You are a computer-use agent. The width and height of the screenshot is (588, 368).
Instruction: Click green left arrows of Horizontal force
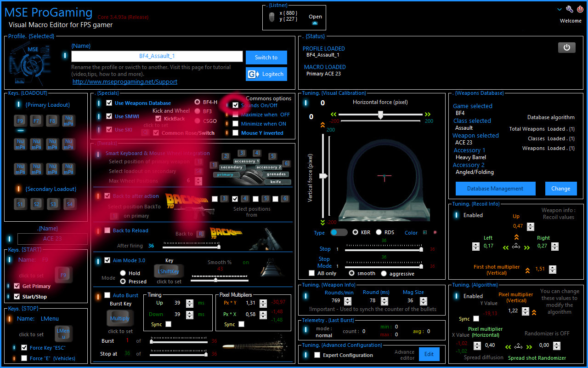click(x=334, y=115)
